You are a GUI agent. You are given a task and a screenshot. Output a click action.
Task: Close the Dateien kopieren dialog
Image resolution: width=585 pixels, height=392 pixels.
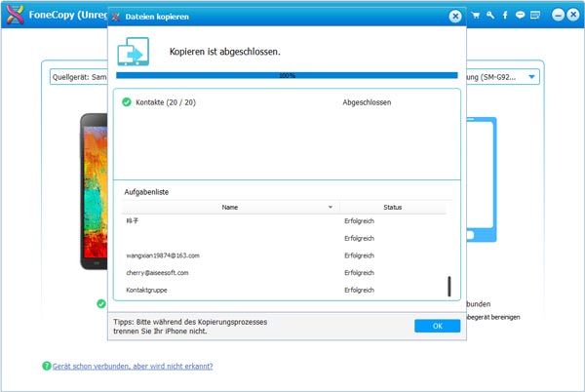(454, 17)
